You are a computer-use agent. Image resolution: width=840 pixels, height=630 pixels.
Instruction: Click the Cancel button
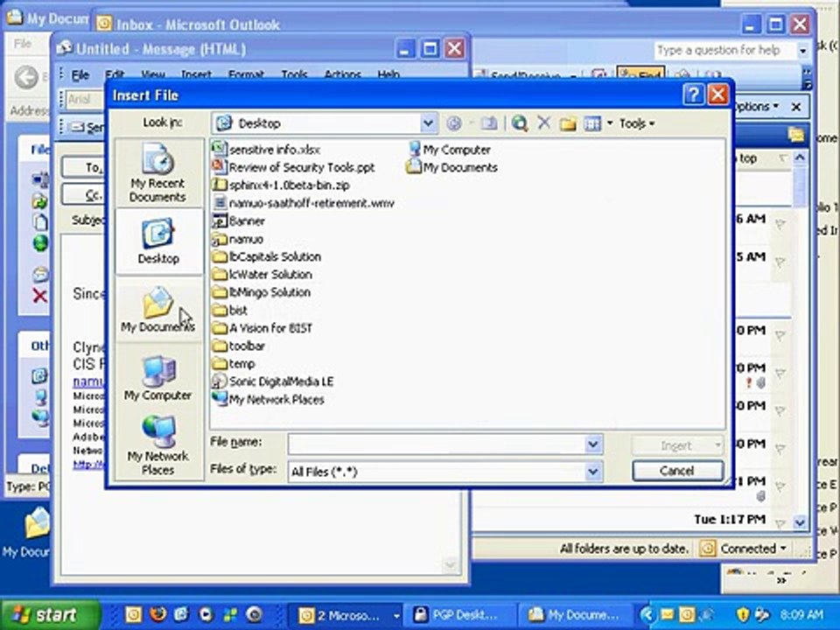677,471
